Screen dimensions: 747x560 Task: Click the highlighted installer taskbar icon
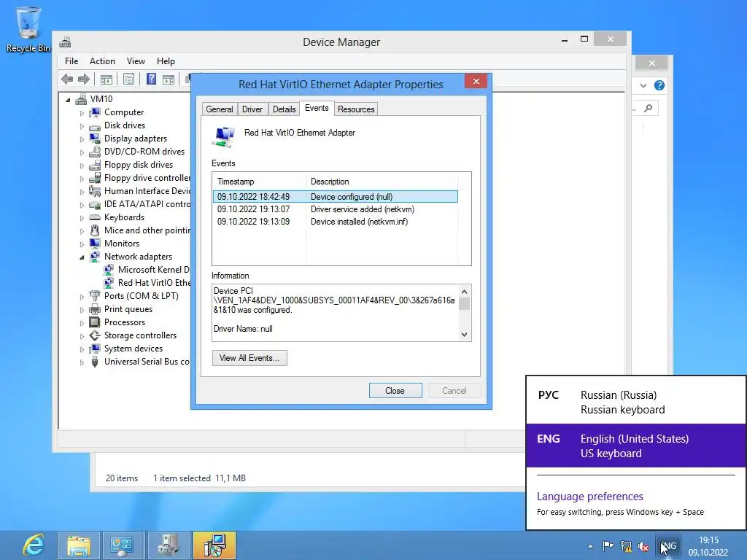pyautogui.click(x=214, y=545)
